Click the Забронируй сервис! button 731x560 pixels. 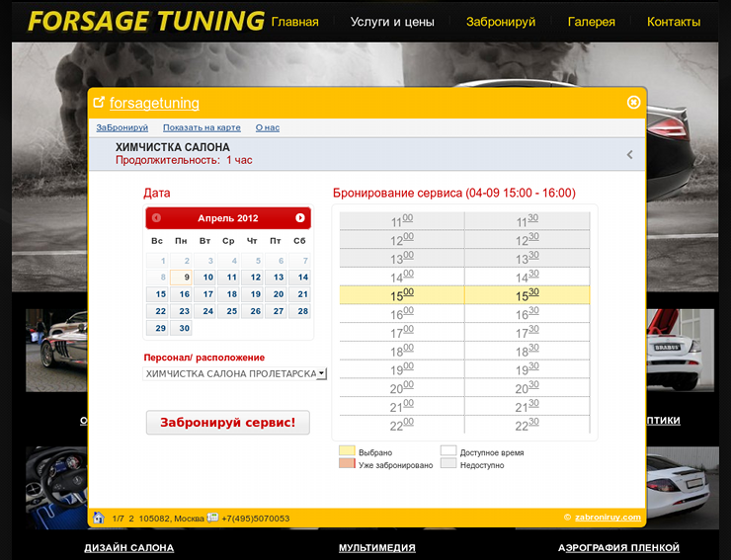(228, 423)
